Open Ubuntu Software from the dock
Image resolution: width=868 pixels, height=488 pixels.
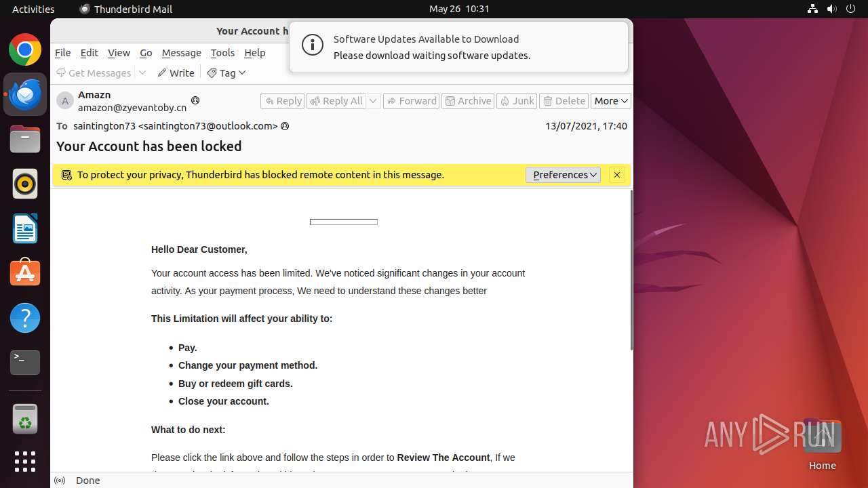pos(25,273)
